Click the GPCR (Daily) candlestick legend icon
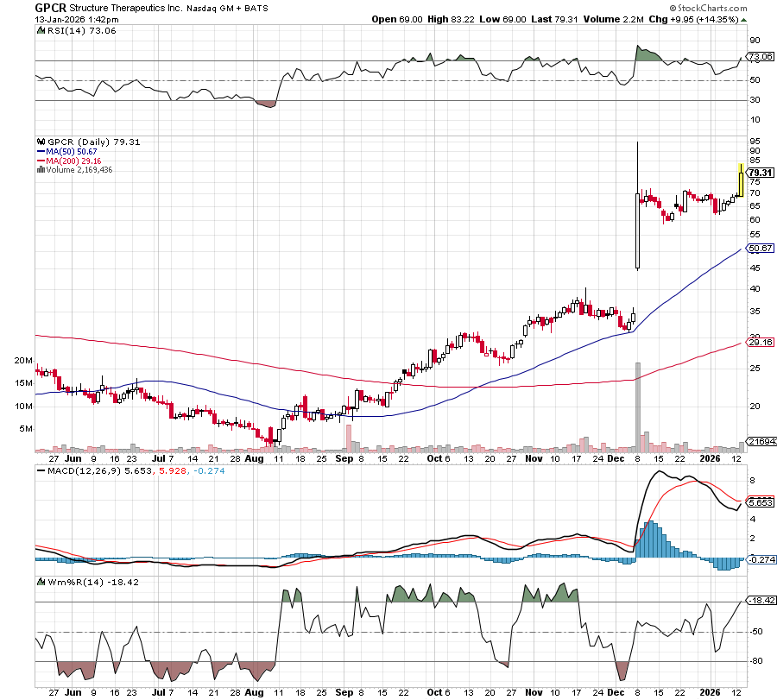777x700 pixels. coord(40,142)
